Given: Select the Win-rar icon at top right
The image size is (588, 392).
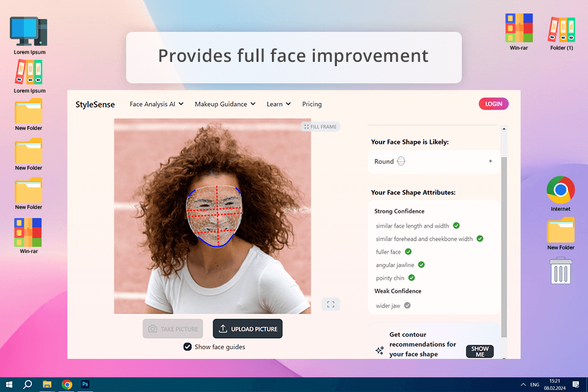Looking at the screenshot, I should 519,32.
